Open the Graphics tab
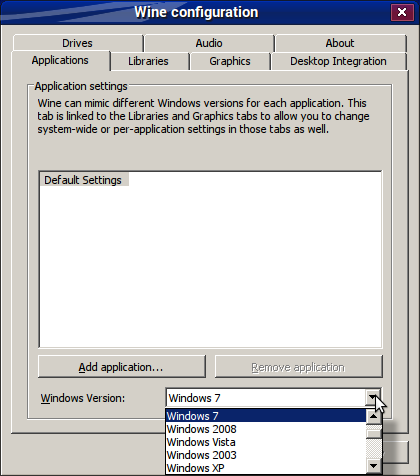The width and height of the screenshot is (420, 476). click(x=230, y=61)
